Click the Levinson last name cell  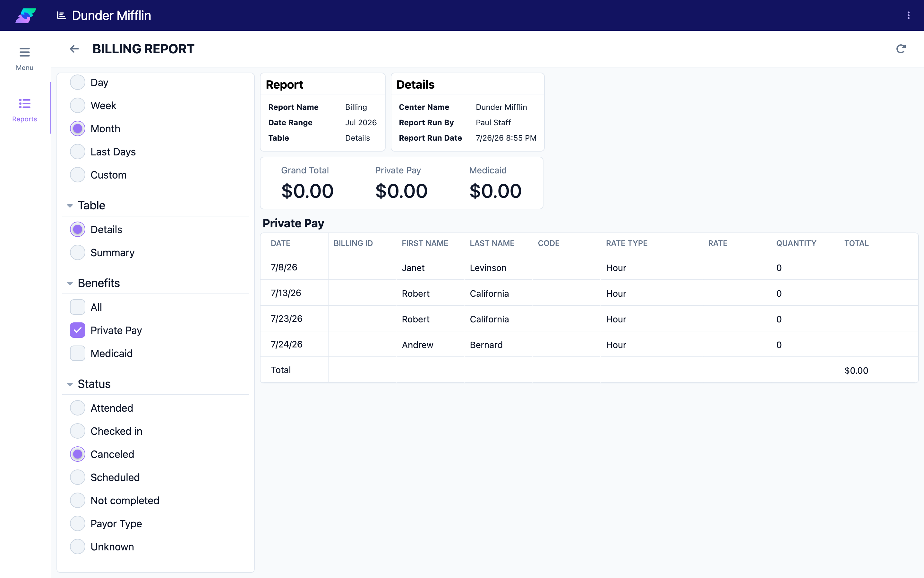pyautogui.click(x=488, y=268)
